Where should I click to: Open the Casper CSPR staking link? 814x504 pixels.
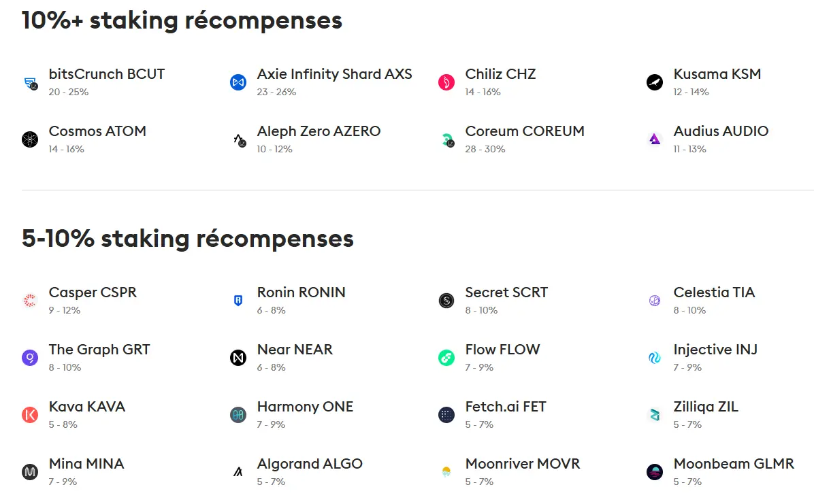tap(93, 292)
